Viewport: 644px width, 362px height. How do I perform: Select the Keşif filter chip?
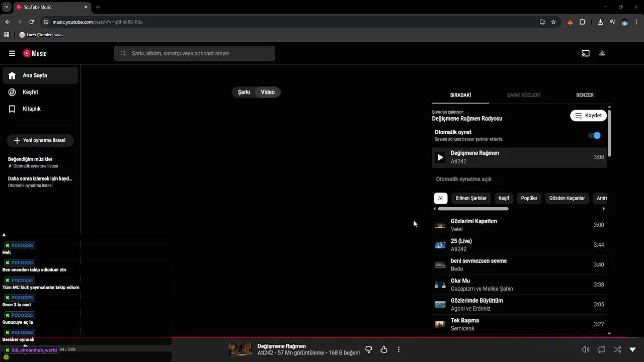[x=504, y=198]
